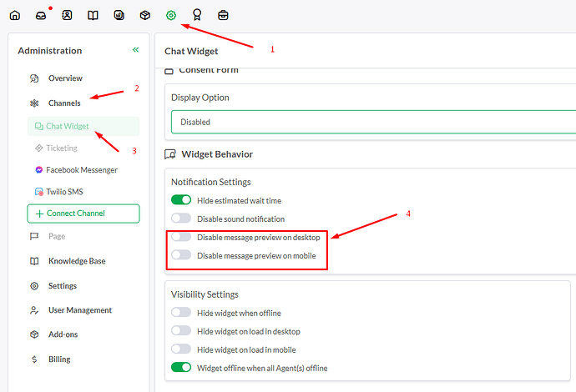Open the award ribbon icon
Screen dimensions: 576x392
click(x=197, y=15)
